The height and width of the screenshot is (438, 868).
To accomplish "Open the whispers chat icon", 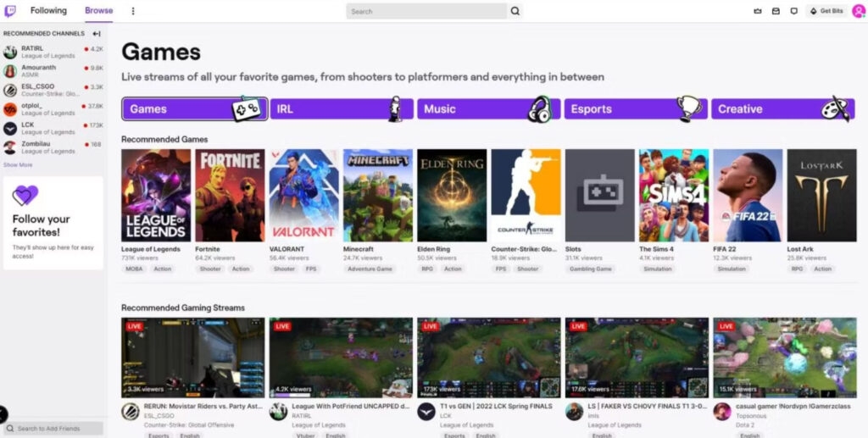I will [x=793, y=11].
